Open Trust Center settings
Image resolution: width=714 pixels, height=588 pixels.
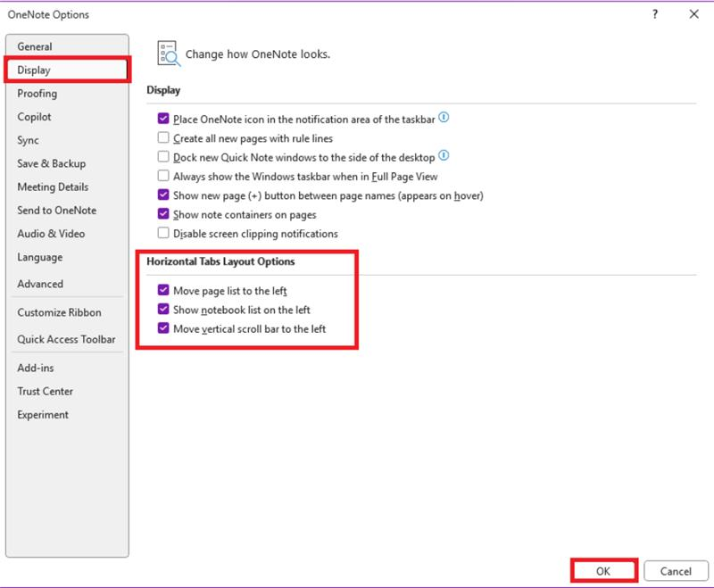pos(67,392)
